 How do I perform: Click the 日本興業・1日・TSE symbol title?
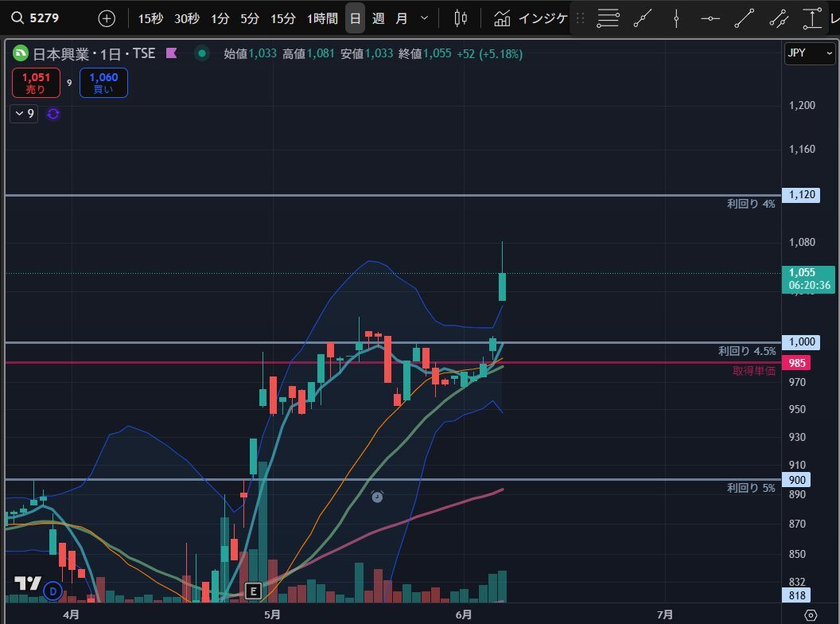pyautogui.click(x=95, y=53)
